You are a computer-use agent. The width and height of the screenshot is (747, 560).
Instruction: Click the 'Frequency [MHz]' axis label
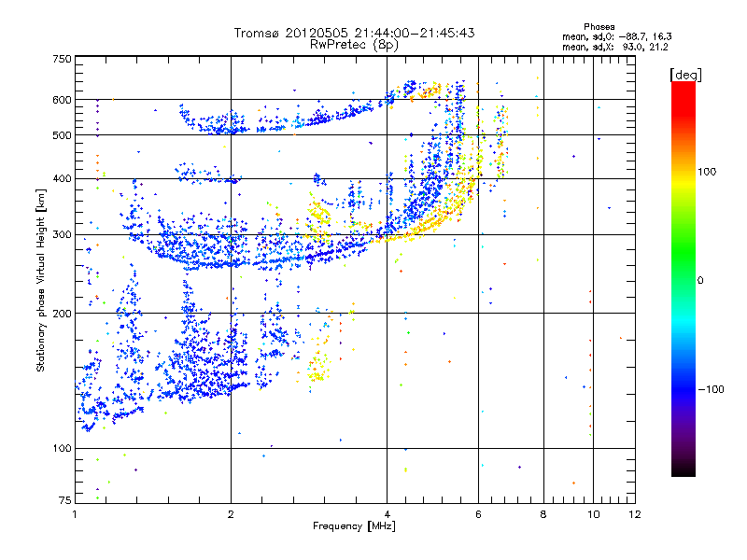point(354,526)
